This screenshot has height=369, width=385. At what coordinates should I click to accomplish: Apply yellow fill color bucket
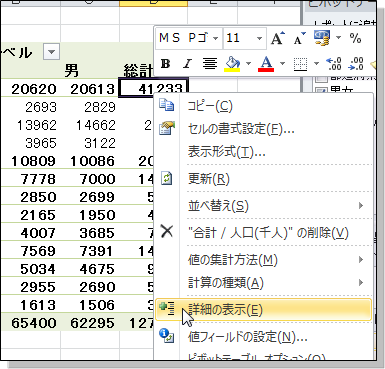(233, 63)
